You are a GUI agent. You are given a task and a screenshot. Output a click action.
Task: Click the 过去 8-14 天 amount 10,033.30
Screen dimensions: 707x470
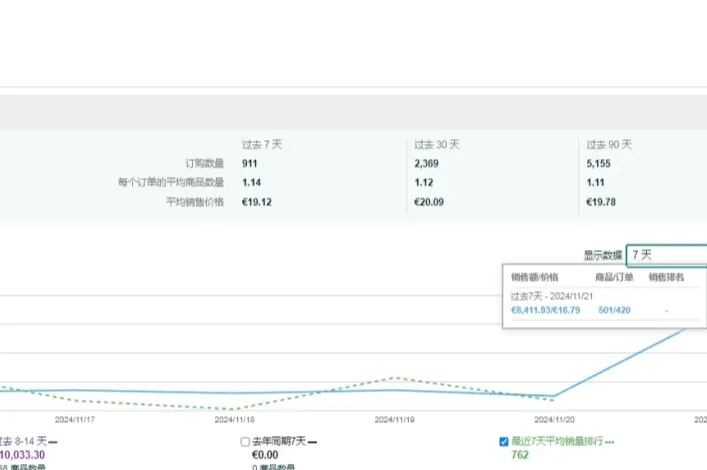(x=23, y=455)
